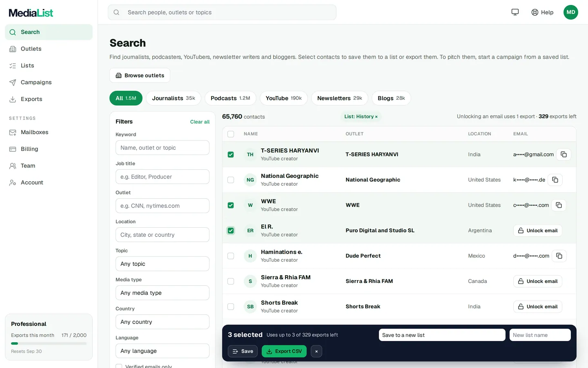The width and height of the screenshot is (588, 368).
Task: Open Team settings page
Action: point(49,166)
